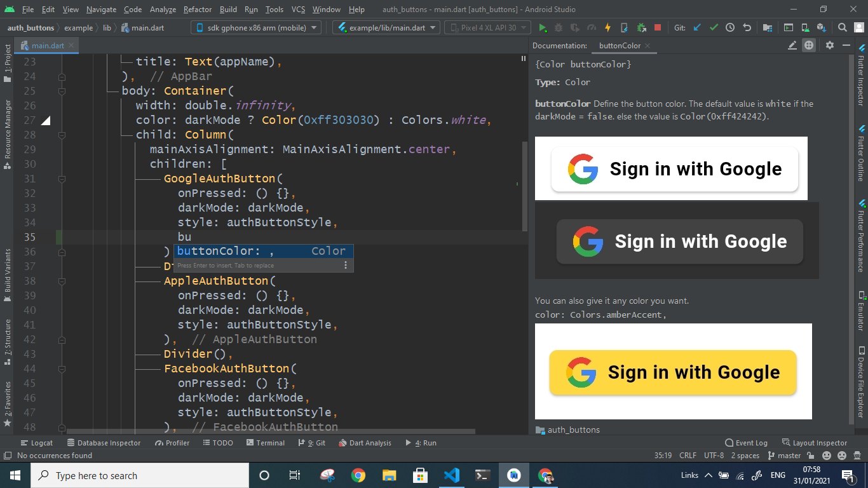Open Visual Studio Code from taskbar

point(452,475)
